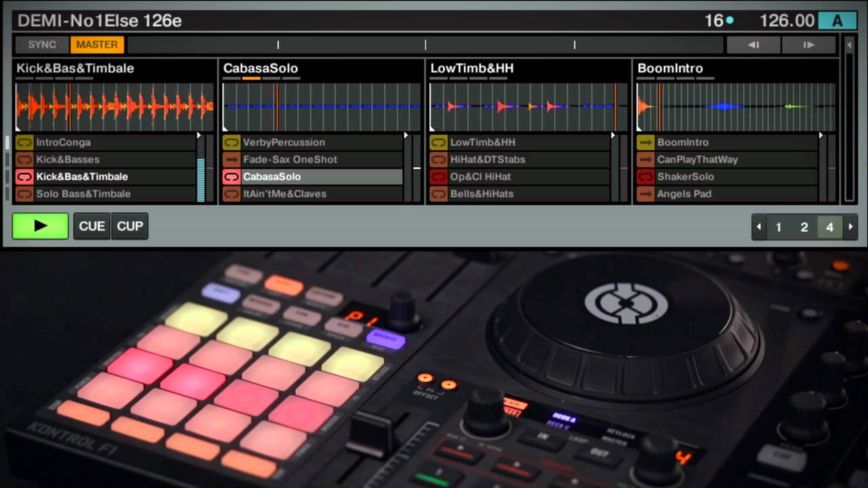Click the loop icon beside ItAin'tMe&Claves
This screenshot has width=868, height=488.
[x=231, y=194]
